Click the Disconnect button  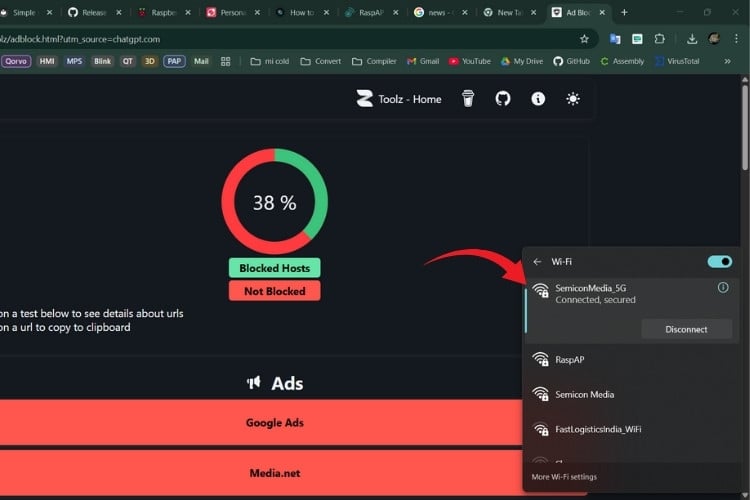pyautogui.click(x=686, y=329)
